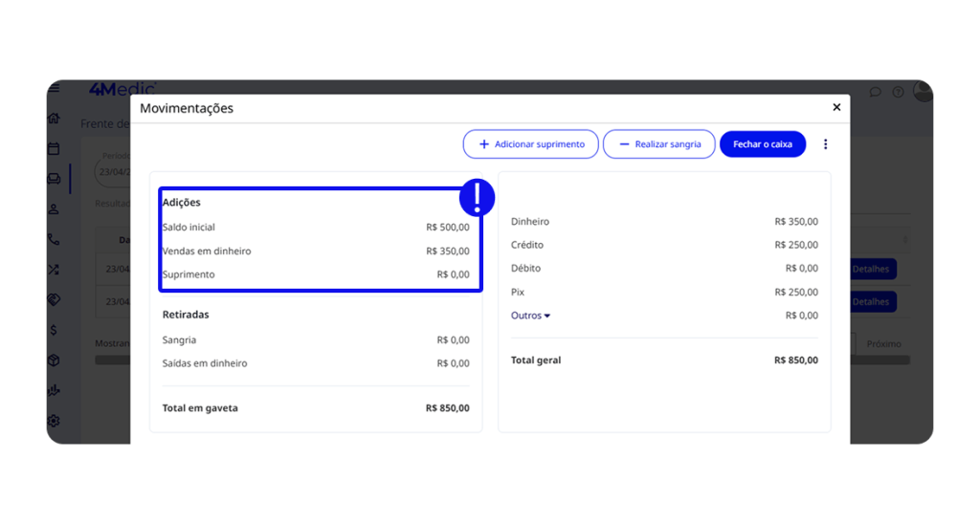Click the home icon in the sidebar
This screenshot has height=524, width=980.
click(54, 119)
